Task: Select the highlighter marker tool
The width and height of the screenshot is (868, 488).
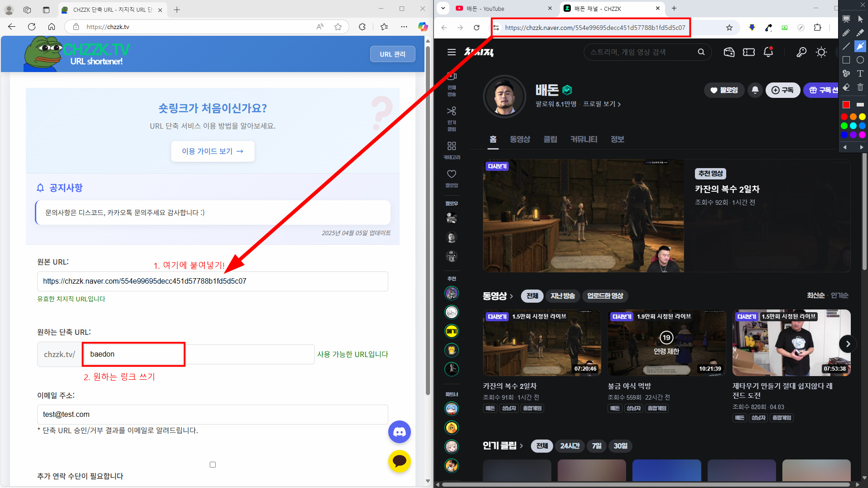Action: click(860, 33)
